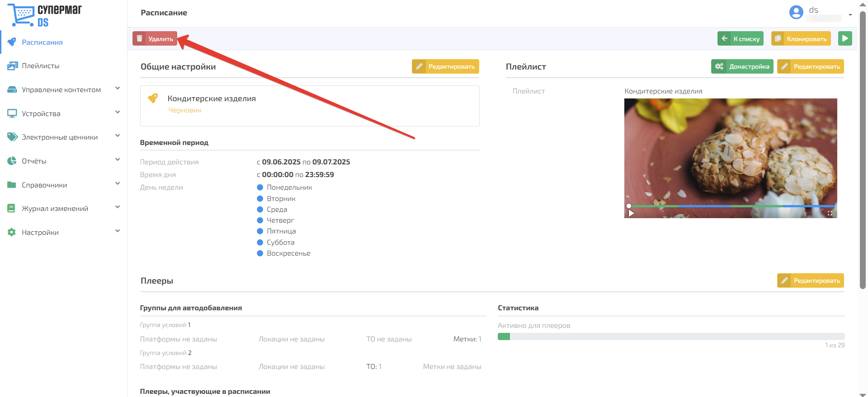Click the tag icon for Электронные ценники
The image size is (868, 397).
12,137
